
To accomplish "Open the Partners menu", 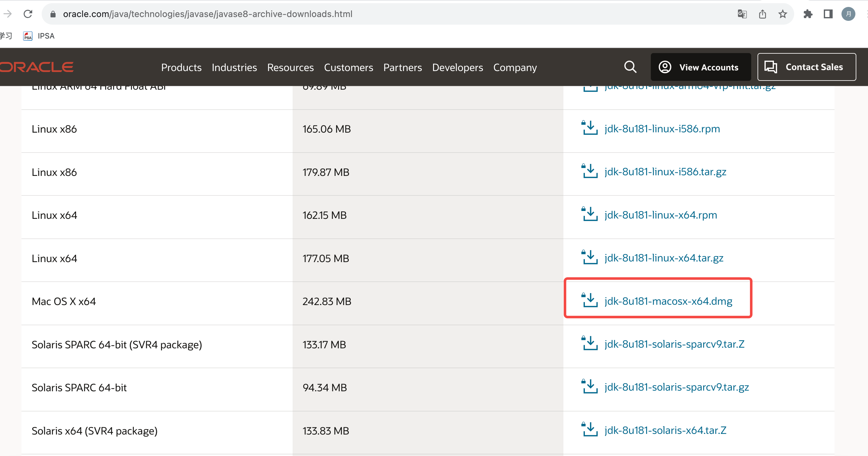I will pyautogui.click(x=402, y=67).
